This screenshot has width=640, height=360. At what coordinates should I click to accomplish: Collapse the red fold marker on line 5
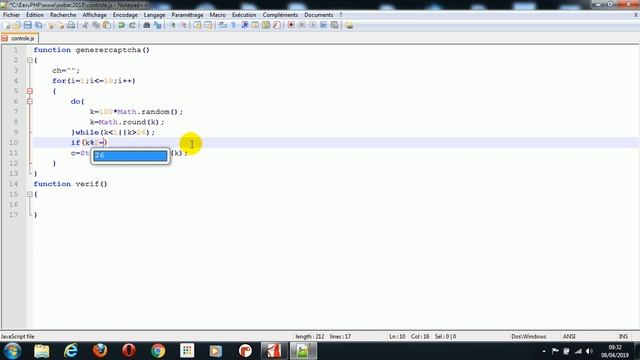tap(30, 91)
